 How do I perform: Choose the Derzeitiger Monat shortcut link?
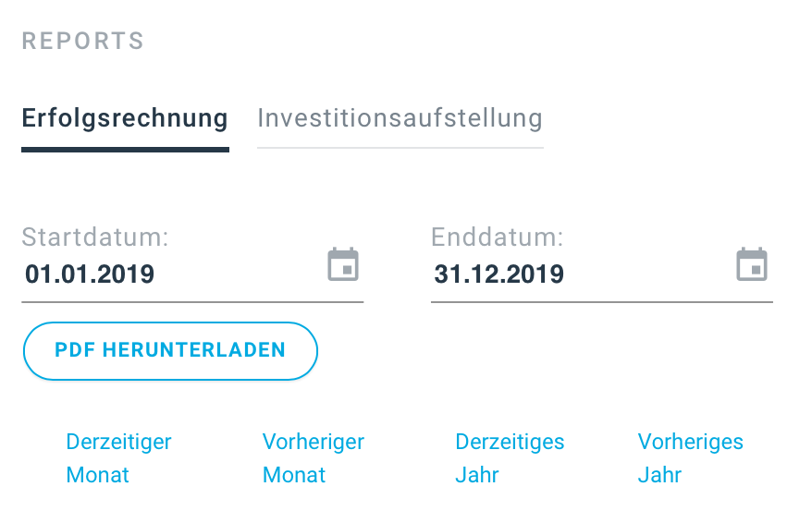118,458
